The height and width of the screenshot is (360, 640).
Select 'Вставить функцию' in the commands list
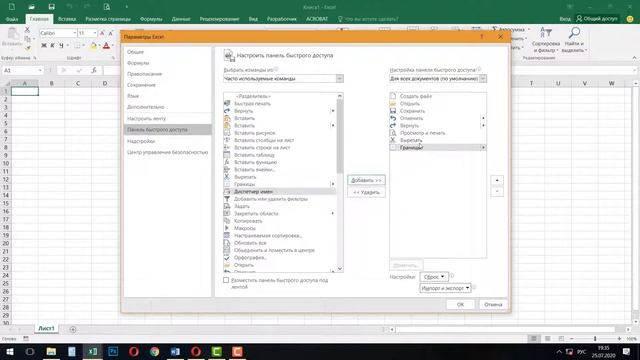coord(280,162)
